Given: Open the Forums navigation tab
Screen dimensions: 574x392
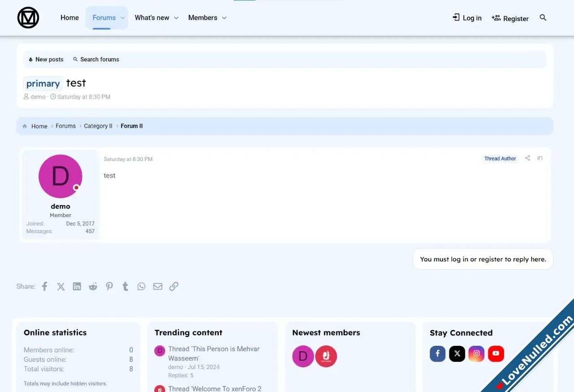Looking at the screenshot, I should 104,18.
